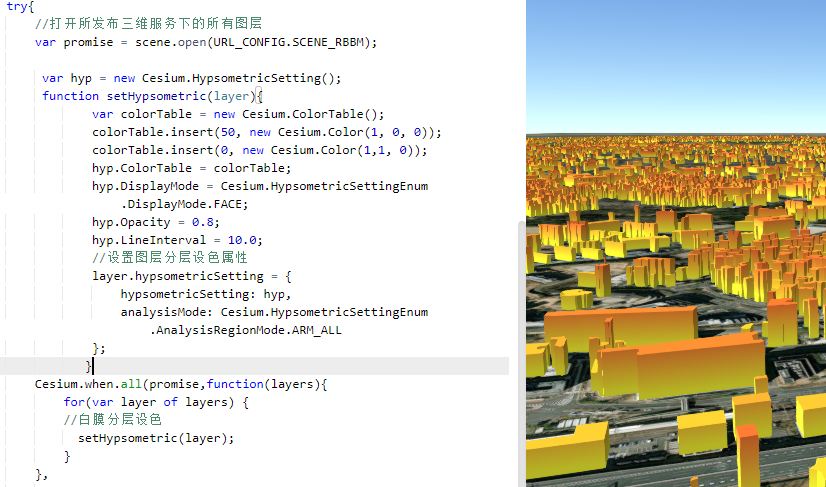Click the hyp.Opacity = 0.8 line
The image size is (826, 487).
pyautogui.click(x=155, y=222)
